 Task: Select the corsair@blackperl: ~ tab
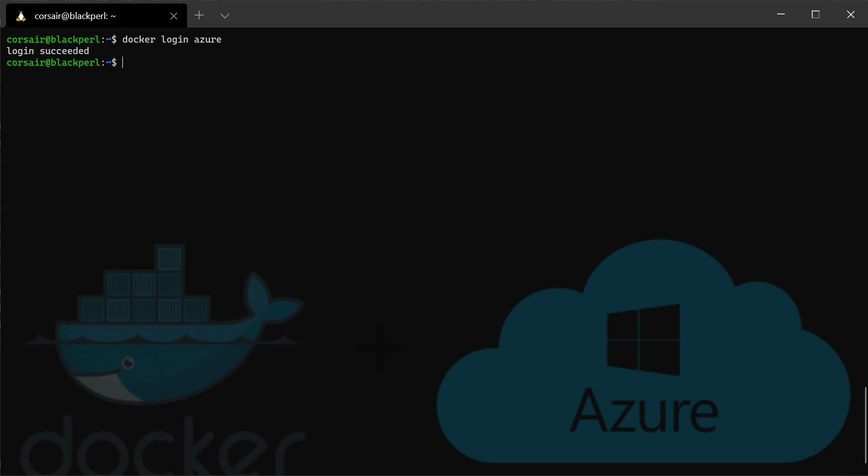coord(75,16)
